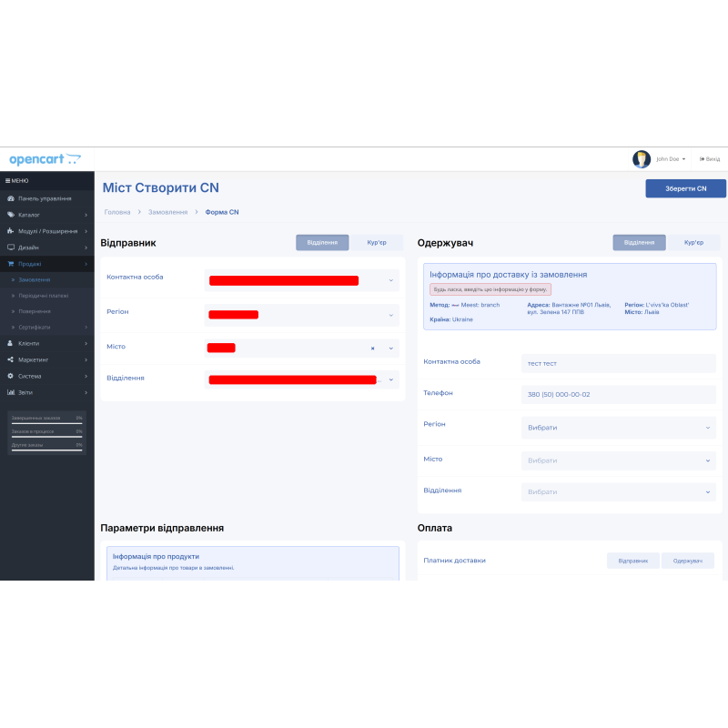The image size is (728, 728).
Task: Switch receiver shipping type to Відділення
Action: [x=639, y=242]
